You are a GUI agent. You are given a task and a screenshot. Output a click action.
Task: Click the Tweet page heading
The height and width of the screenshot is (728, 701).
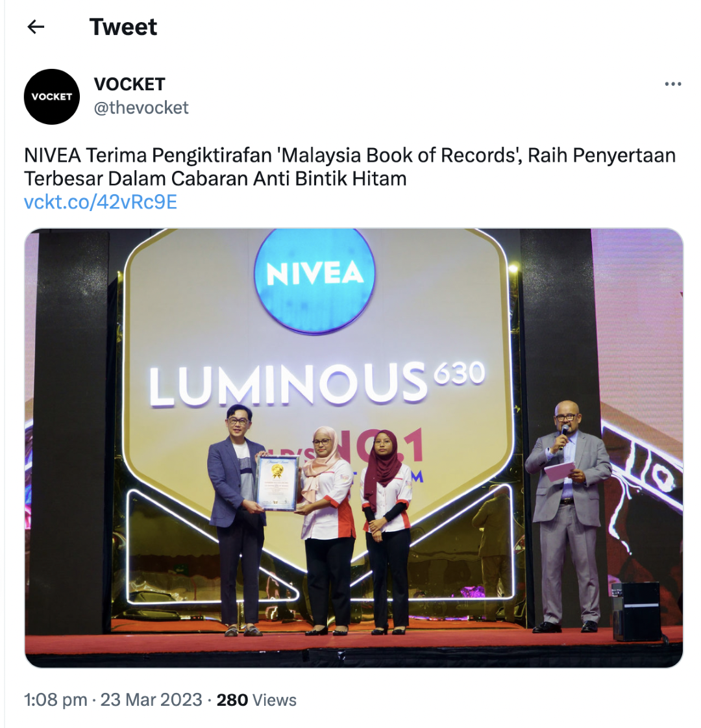pyautogui.click(x=123, y=27)
